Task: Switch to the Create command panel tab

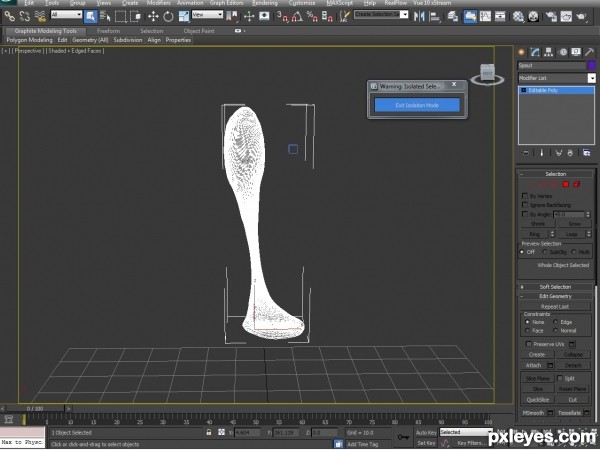Action: click(x=521, y=52)
